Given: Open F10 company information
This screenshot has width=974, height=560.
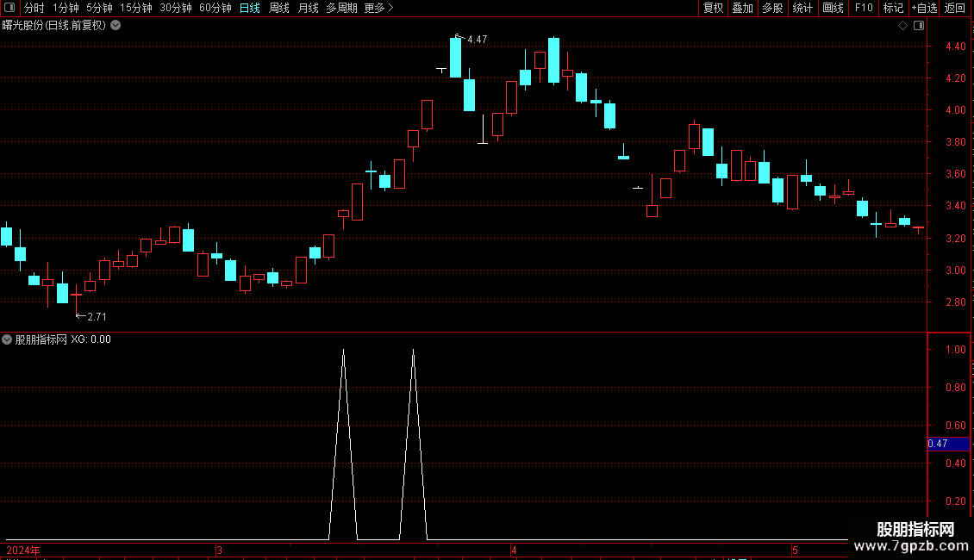Looking at the screenshot, I should click(864, 8).
